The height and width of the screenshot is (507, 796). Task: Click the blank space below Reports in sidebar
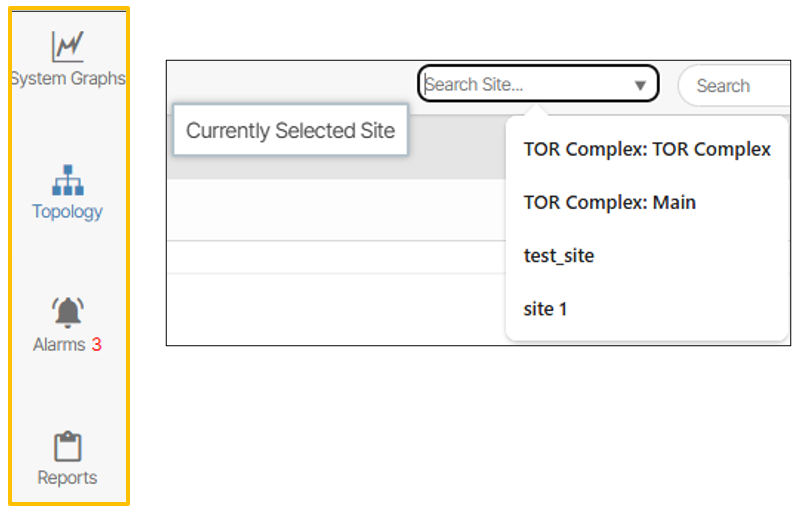pos(67,496)
